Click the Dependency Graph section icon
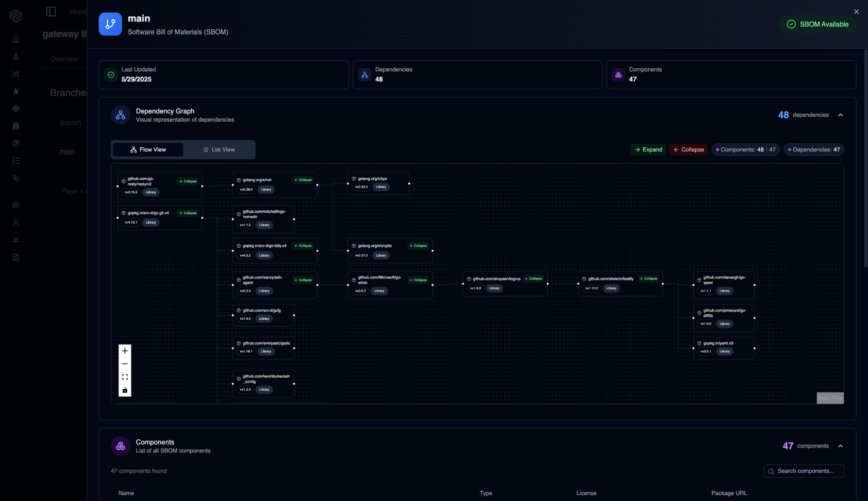Image resolution: width=868 pixels, height=501 pixels. click(x=120, y=115)
